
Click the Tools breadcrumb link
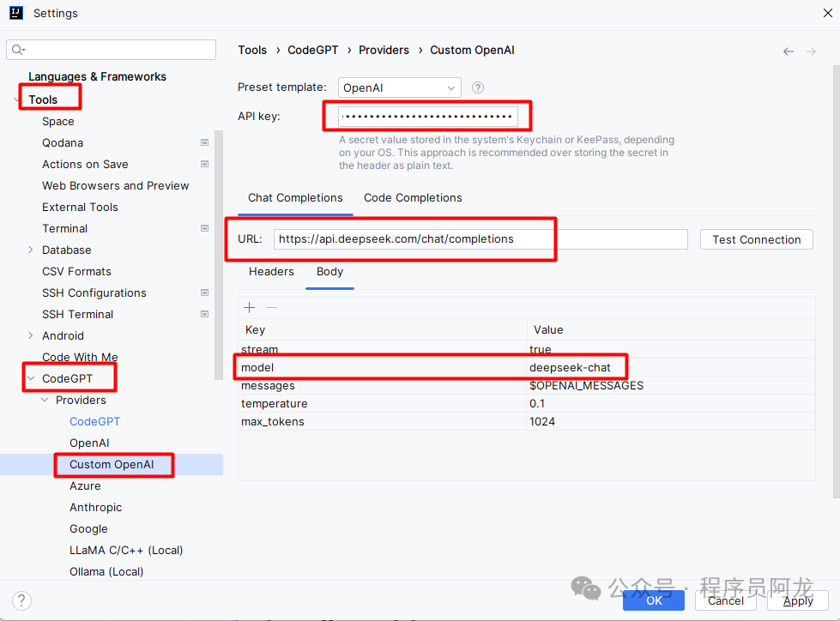click(252, 50)
